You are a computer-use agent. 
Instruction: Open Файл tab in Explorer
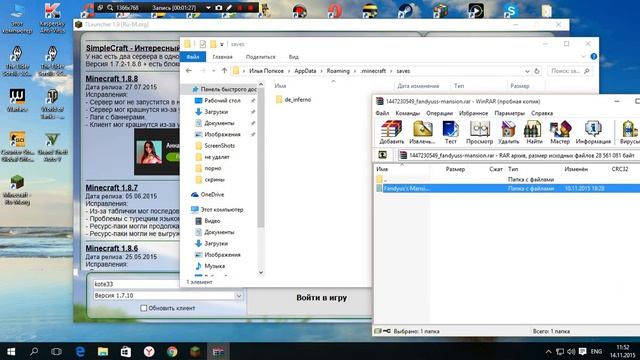[x=193, y=57]
